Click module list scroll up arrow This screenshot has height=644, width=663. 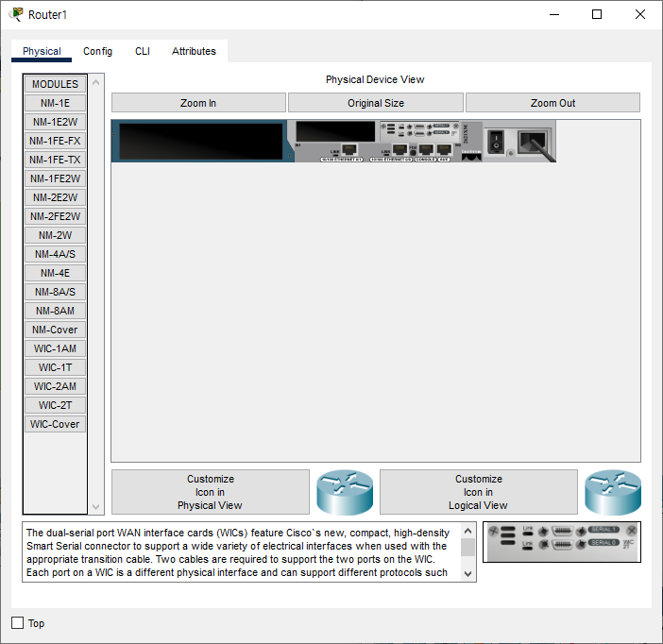96,82
